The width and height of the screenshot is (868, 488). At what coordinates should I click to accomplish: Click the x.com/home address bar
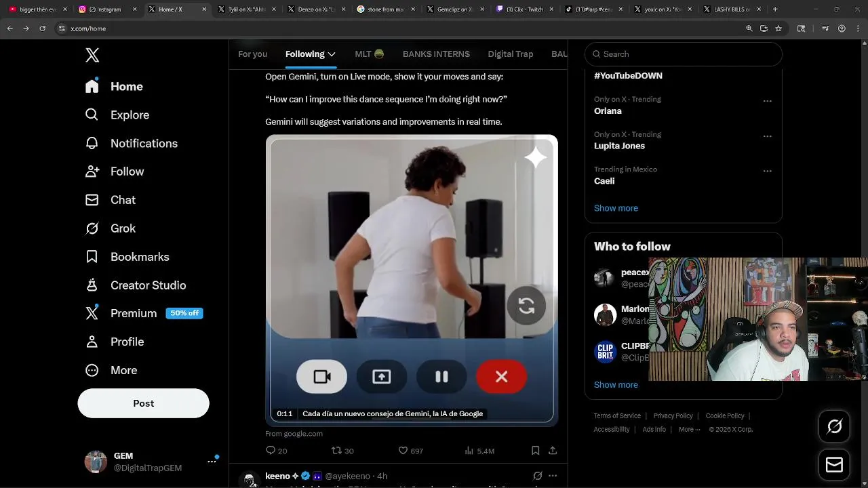point(400,28)
